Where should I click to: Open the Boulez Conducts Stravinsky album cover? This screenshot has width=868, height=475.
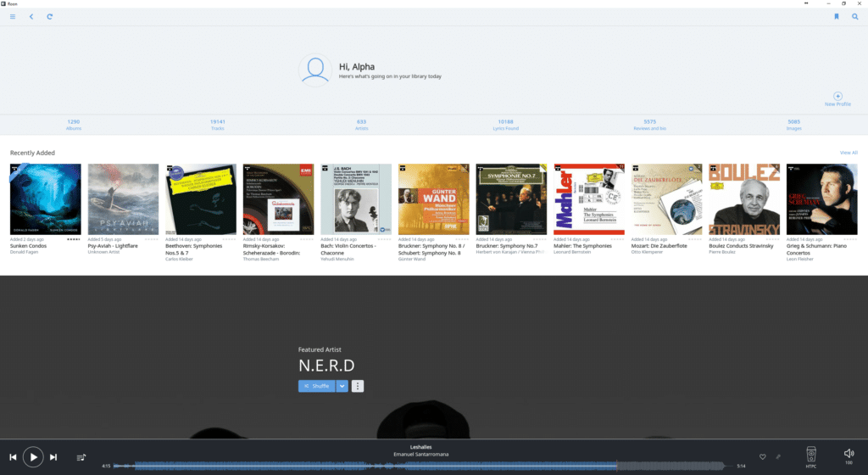pos(744,199)
